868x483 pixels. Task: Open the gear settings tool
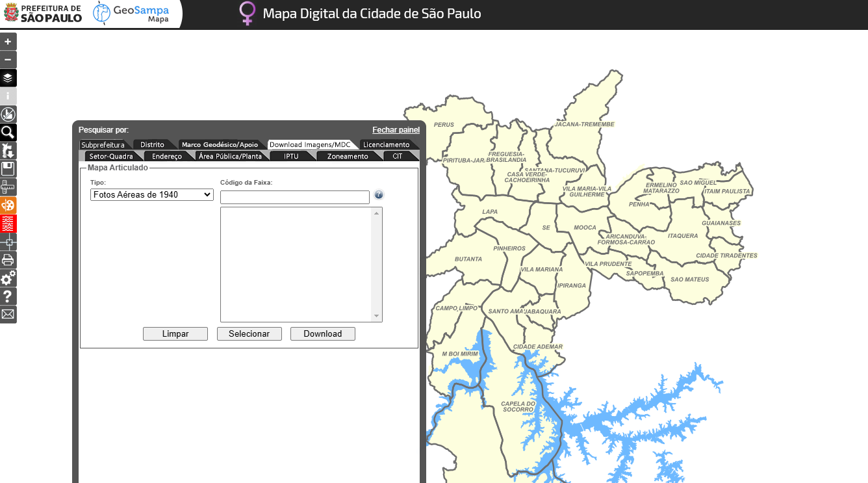[x=8, y=278]
